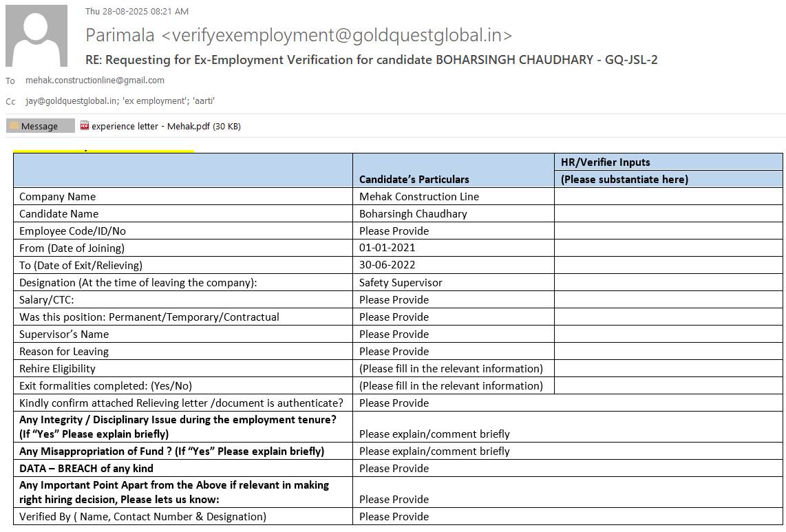Click the envelope icon on the Message tab

tap(14, 126)
